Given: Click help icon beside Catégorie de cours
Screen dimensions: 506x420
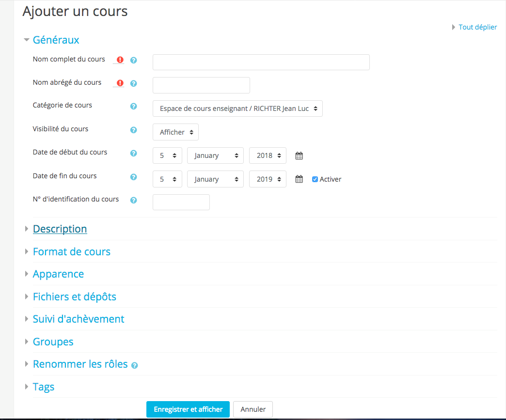Looking at the screenshot, I should click(134, 106).
